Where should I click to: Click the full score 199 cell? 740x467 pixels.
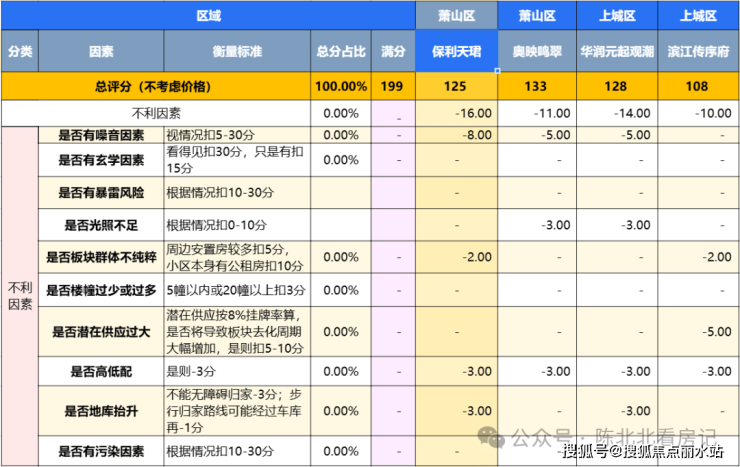[393, 86]
